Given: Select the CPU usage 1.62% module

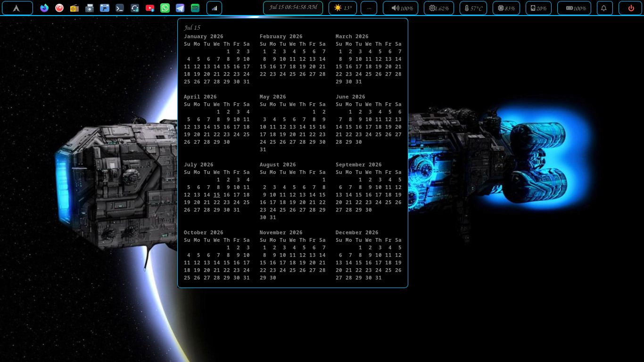Looking at the screenshot, I should [439, 8].
